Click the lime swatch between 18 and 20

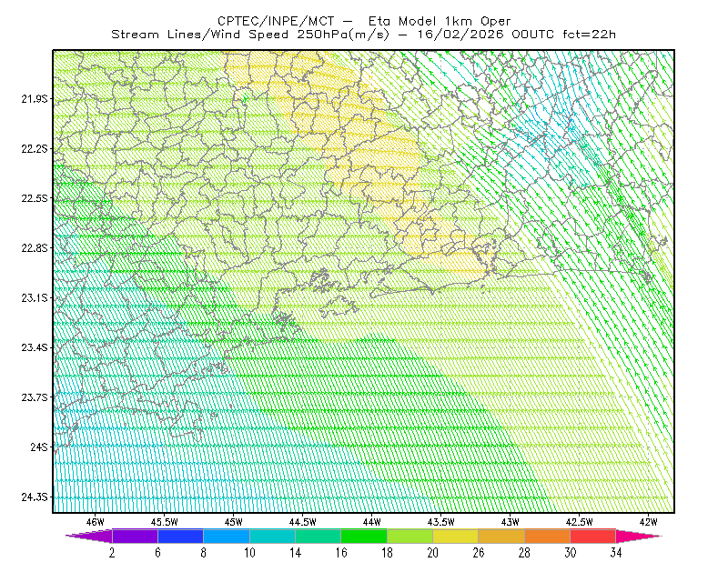click(410, 536)
